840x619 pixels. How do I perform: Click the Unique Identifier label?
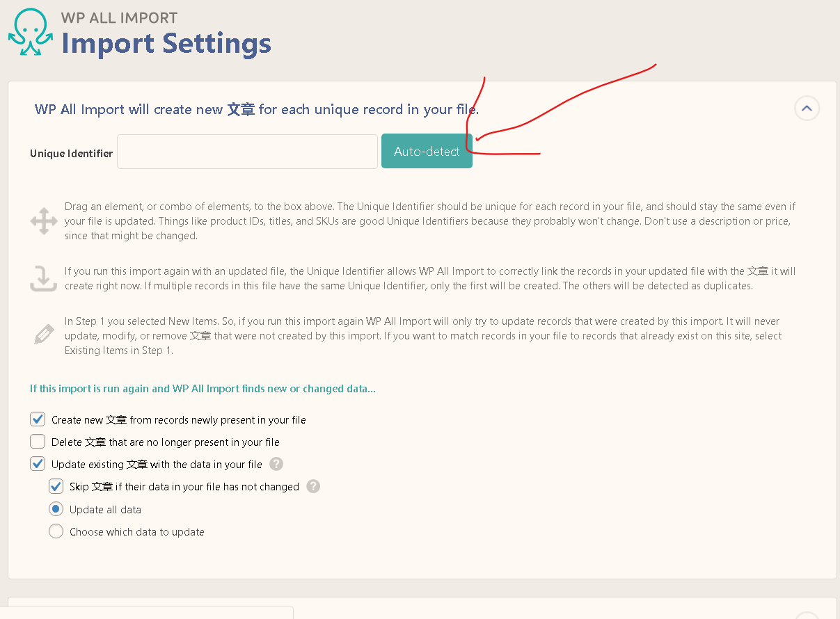[71, 154]
